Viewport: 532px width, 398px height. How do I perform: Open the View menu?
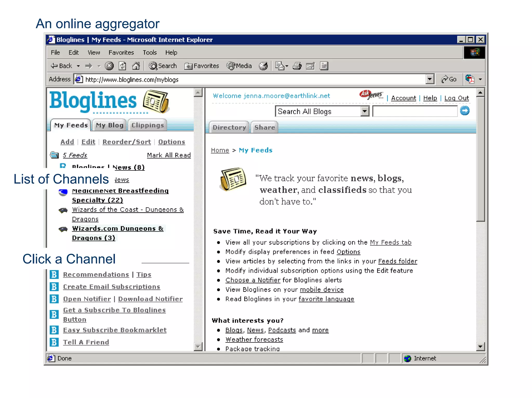(x=94, y=52)
